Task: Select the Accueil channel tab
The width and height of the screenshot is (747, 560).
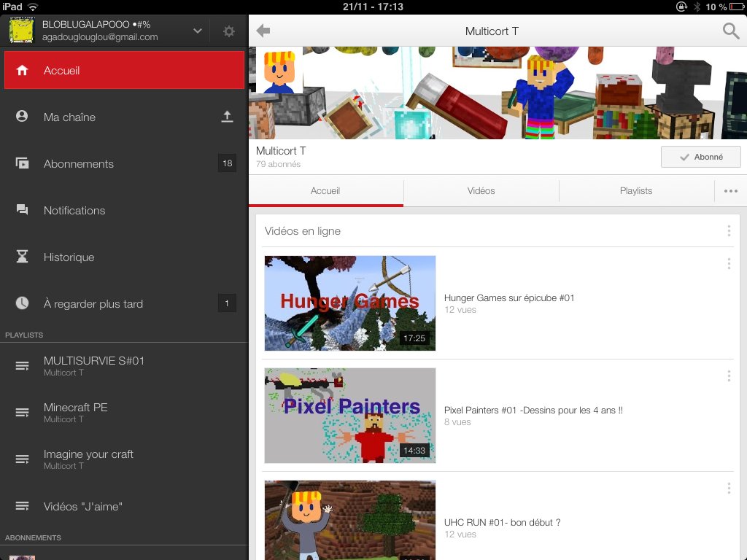Action: pyautogui.click(x=325, y=191)
